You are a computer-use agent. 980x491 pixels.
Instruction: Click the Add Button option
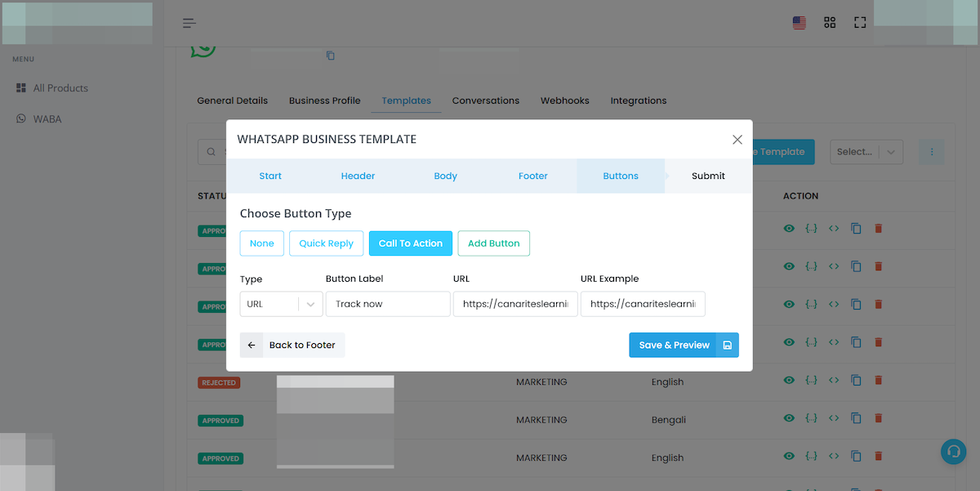click(494, 243)
